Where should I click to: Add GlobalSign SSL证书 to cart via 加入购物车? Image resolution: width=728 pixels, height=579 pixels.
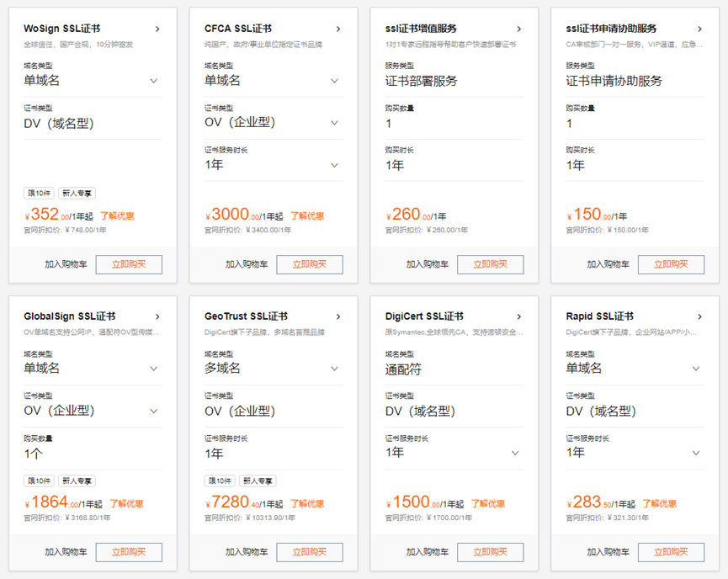pos(66,552)
